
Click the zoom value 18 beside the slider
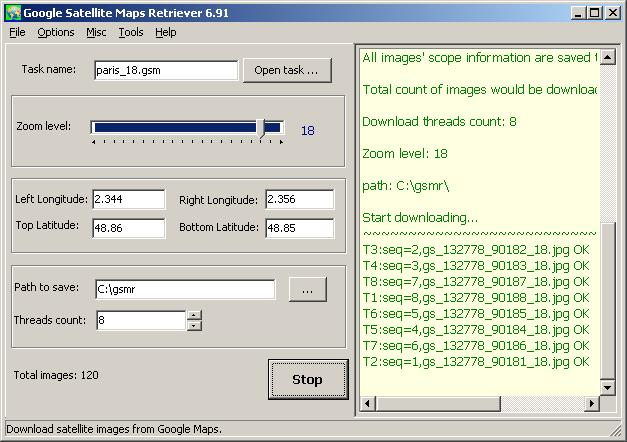pos(308,130)
